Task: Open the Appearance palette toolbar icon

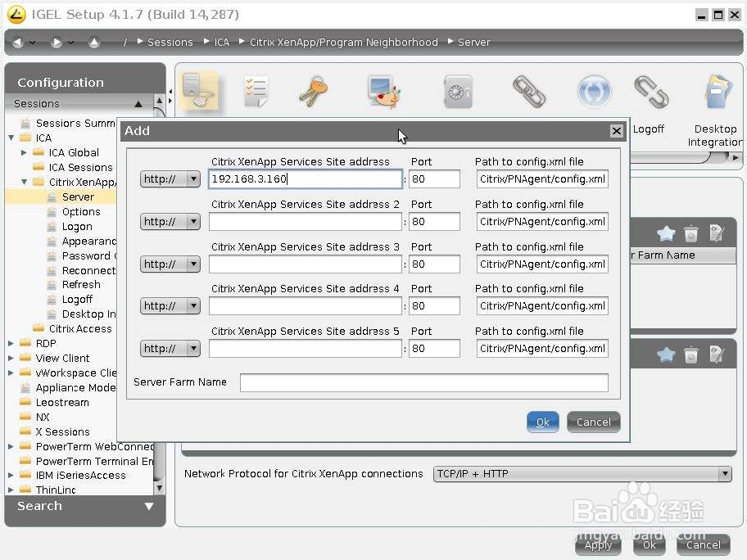Action: pos(384,92)
